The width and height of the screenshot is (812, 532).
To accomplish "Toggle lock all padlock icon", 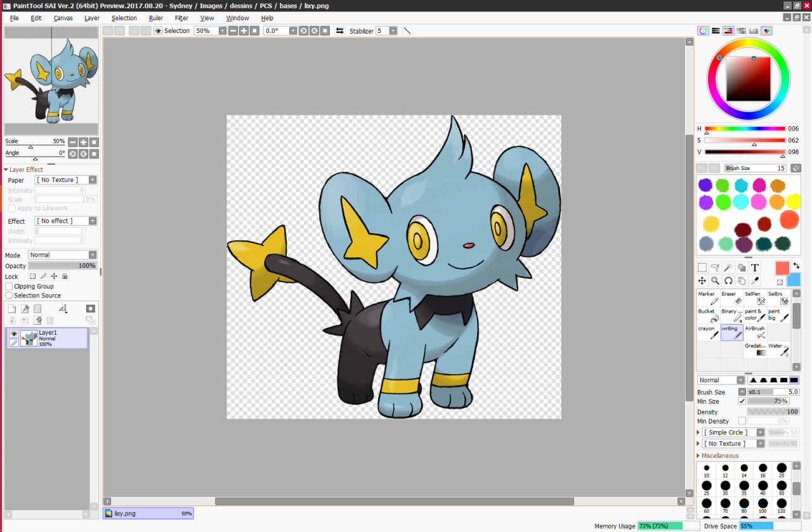I will (x=65, y=276).
